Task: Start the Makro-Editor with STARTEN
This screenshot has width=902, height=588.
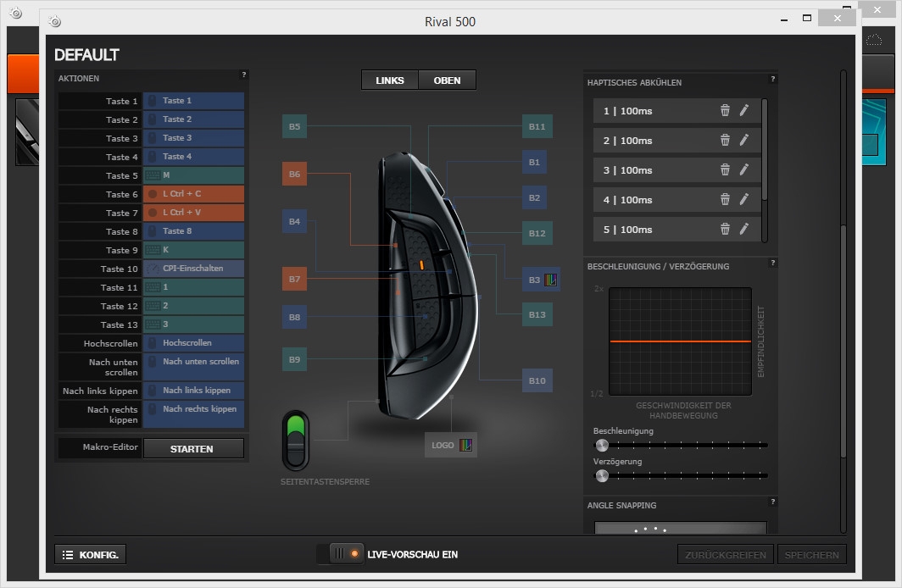Action: coord(192,449)
